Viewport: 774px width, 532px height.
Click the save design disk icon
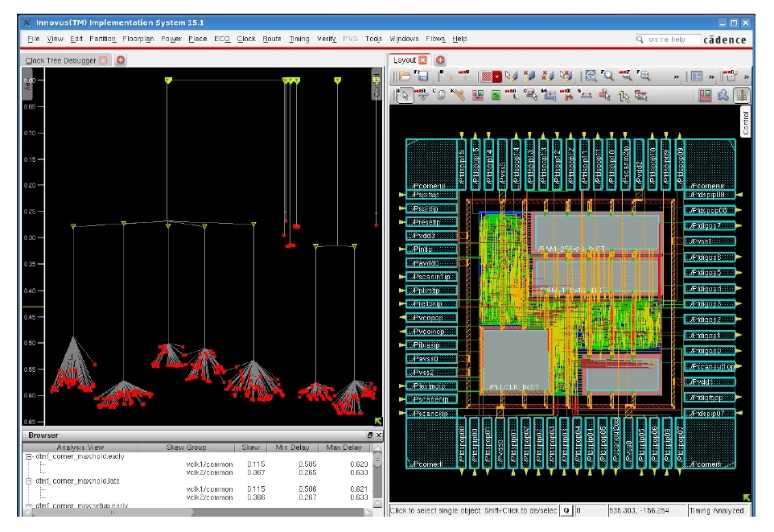tap(422, 76)
